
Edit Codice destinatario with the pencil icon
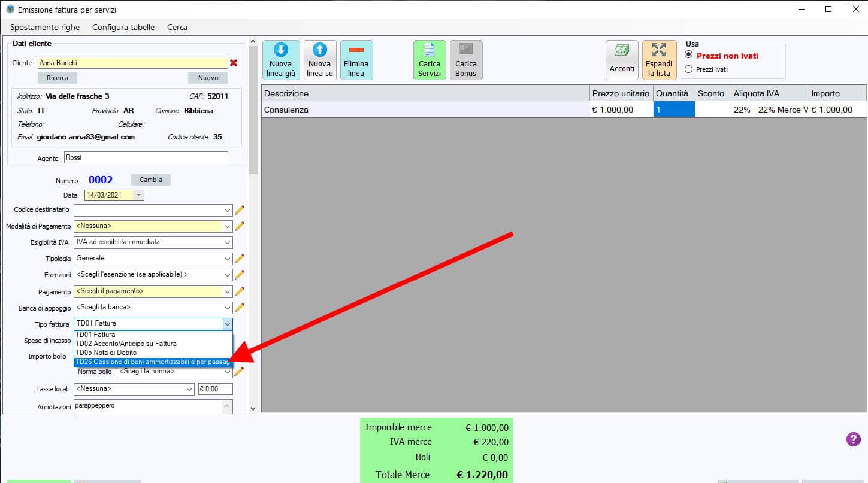[240, 210]
